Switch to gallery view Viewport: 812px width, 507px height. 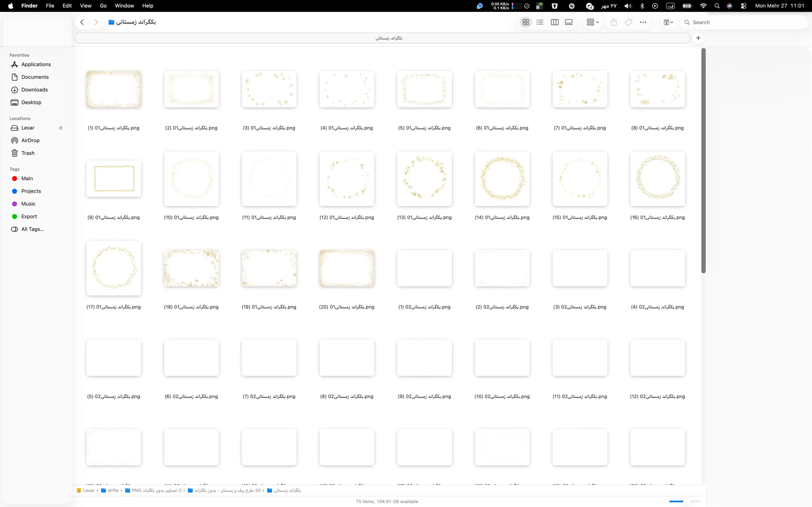(569, 22)
